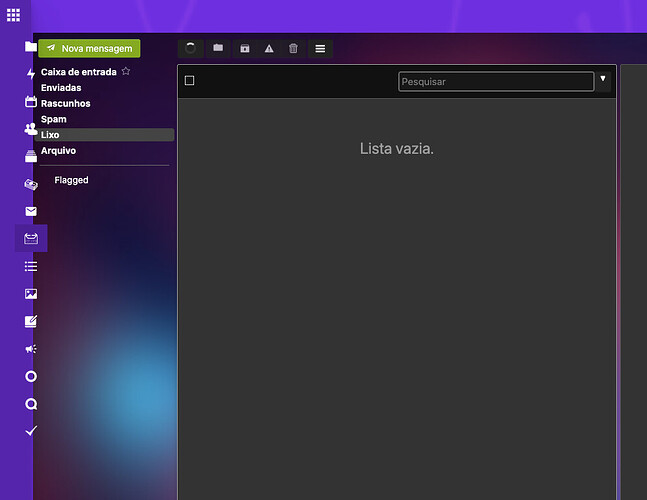
Task: Open the highlighted mail inbox tray icon
Action: tap(31, 238)
